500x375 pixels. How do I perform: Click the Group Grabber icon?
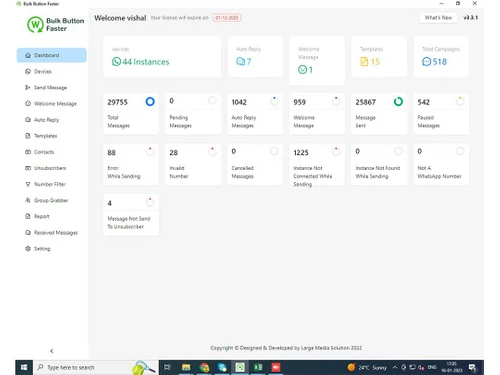point(28,200)
